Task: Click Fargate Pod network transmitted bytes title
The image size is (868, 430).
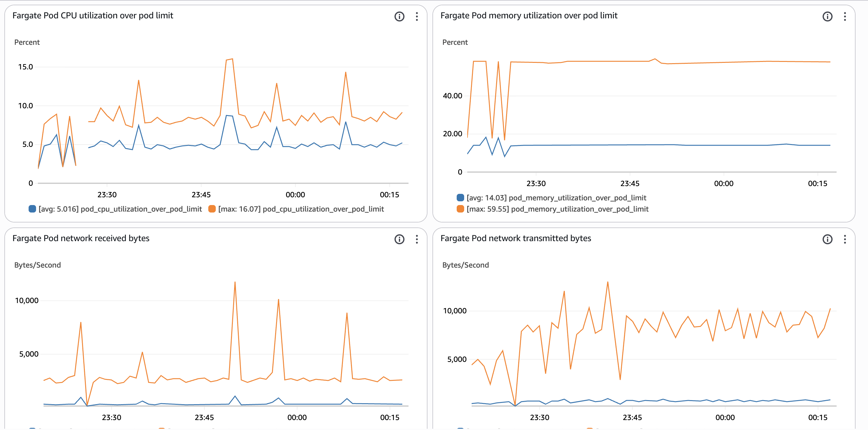Action: click(515, 238)
